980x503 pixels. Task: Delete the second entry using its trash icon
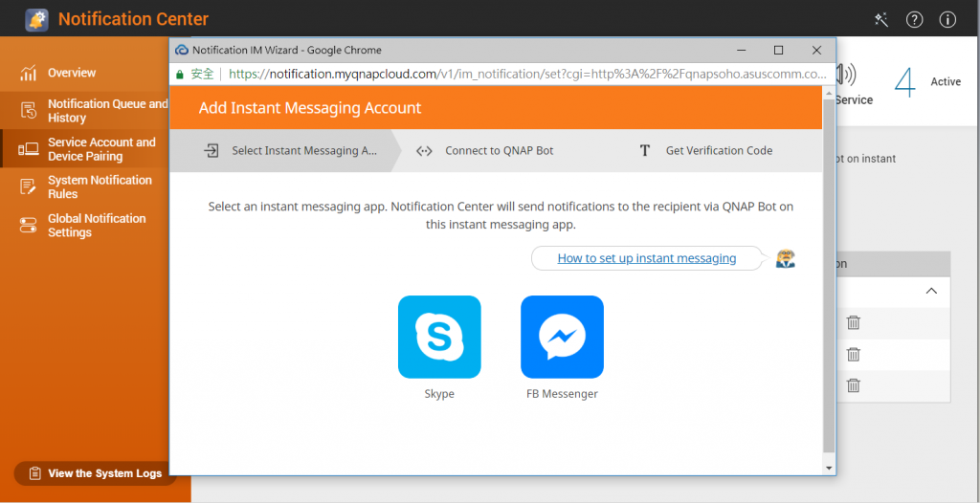pyautogui.click(x=853, y=354)
